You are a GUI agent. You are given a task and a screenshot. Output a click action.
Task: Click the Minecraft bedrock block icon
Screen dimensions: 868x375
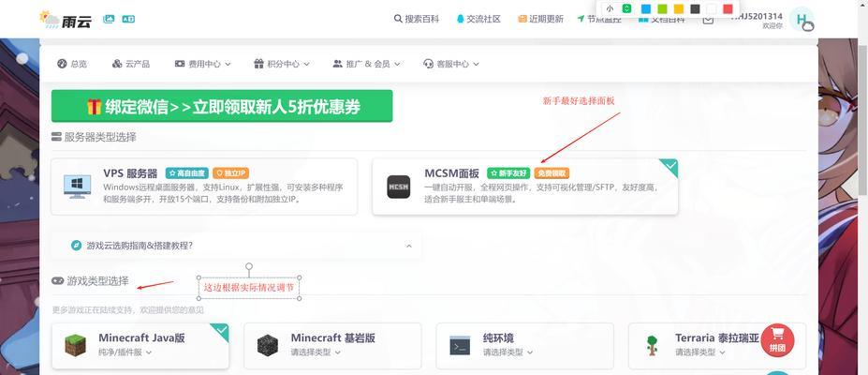pos(268,345)
